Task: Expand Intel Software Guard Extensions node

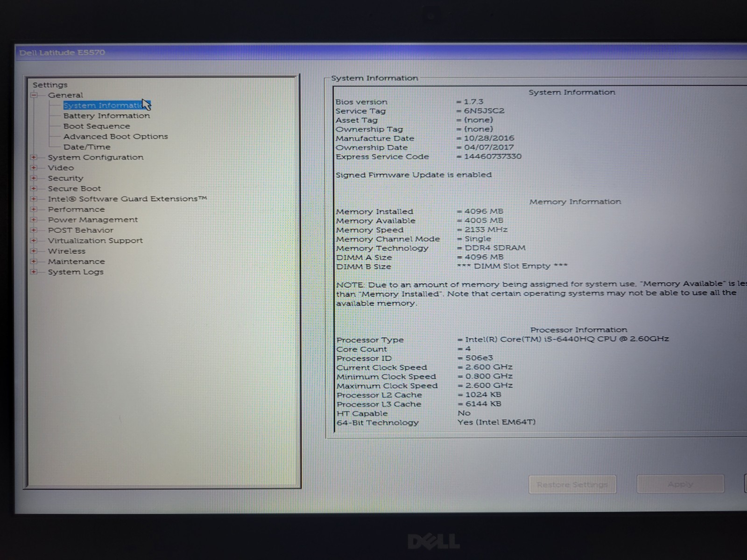Action: pyautogui.click(x=34, y=199)
